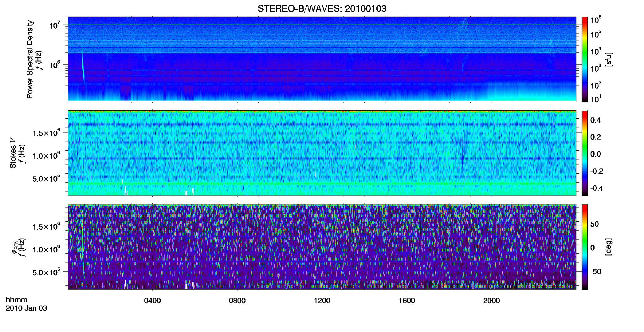Click the 10^7 frequency tick on the power spectrum axis

(x=55, y=25)
